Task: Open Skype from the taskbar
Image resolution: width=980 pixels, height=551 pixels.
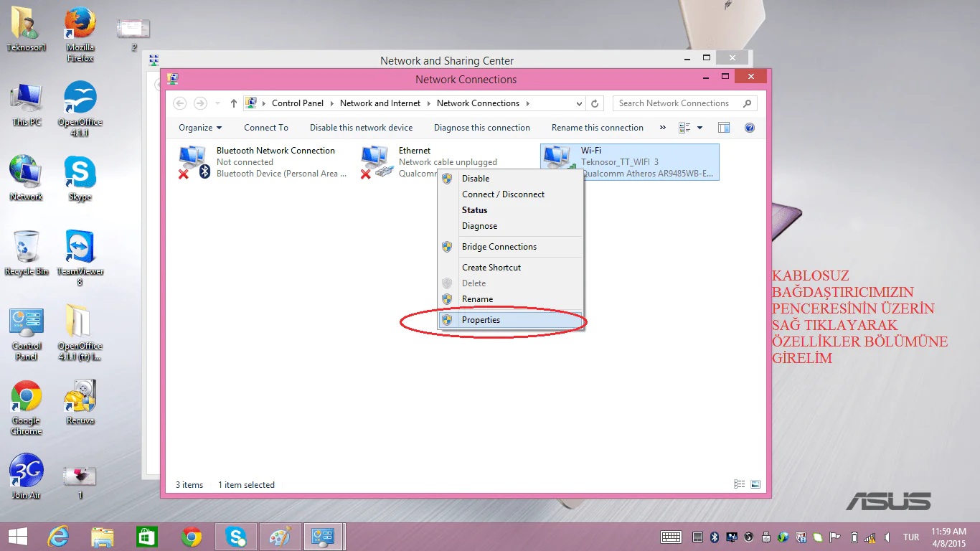Action: [x=236, y=537]
